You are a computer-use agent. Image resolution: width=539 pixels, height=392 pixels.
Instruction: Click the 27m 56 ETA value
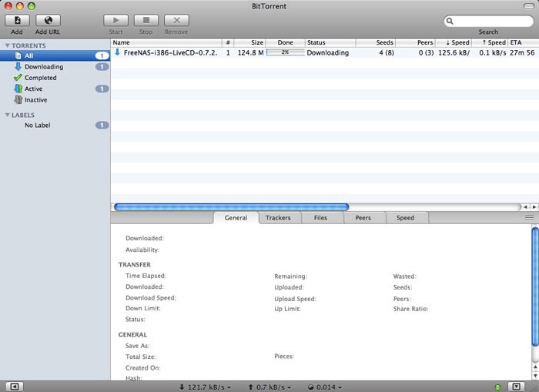[522, 52]
